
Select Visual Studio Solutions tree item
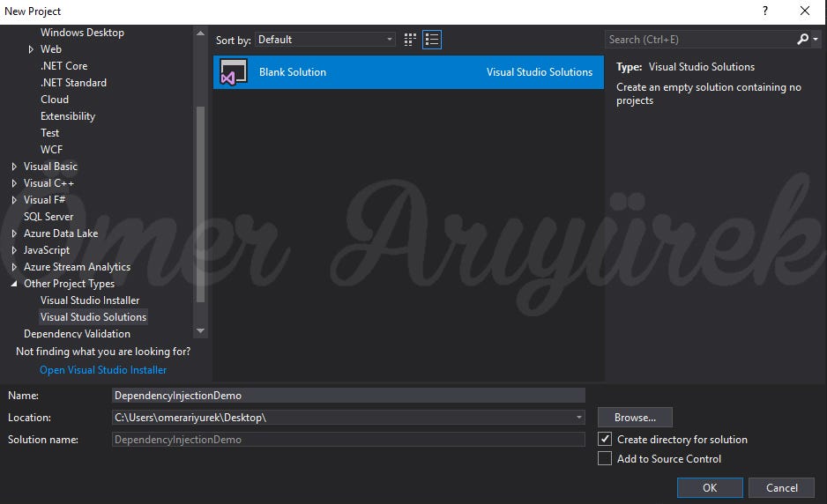(93, 317)
